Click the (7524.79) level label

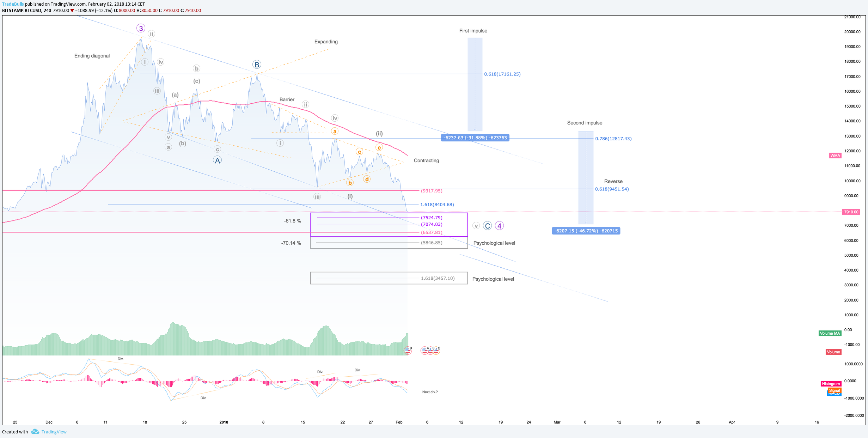(432, 218)
